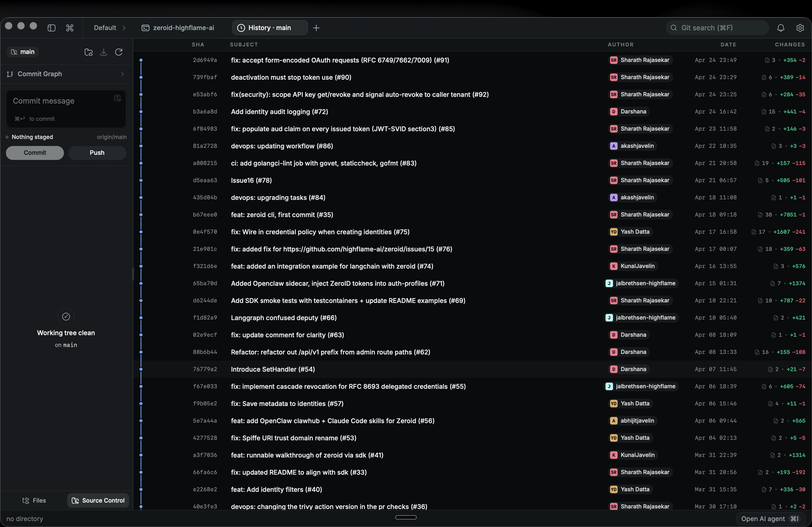Generate commit message with AI icon
Screen dimensions: 812x527
point(117,98)
